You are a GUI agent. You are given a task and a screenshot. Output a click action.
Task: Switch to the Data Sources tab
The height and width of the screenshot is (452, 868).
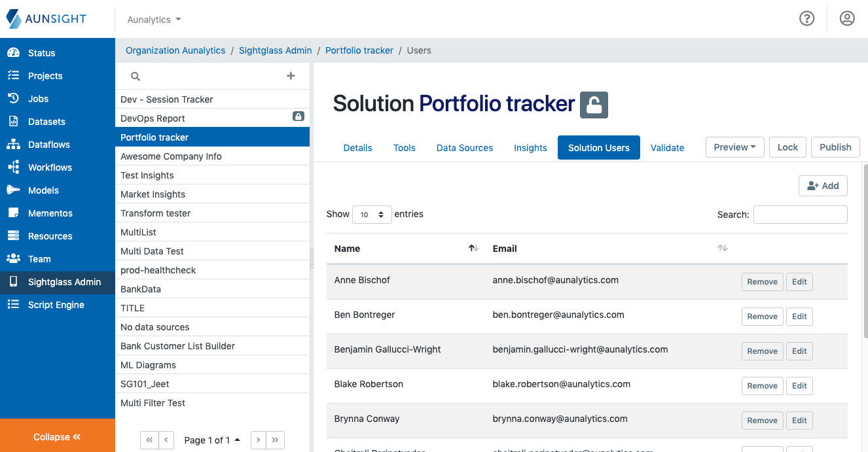(x=465, y=148)
